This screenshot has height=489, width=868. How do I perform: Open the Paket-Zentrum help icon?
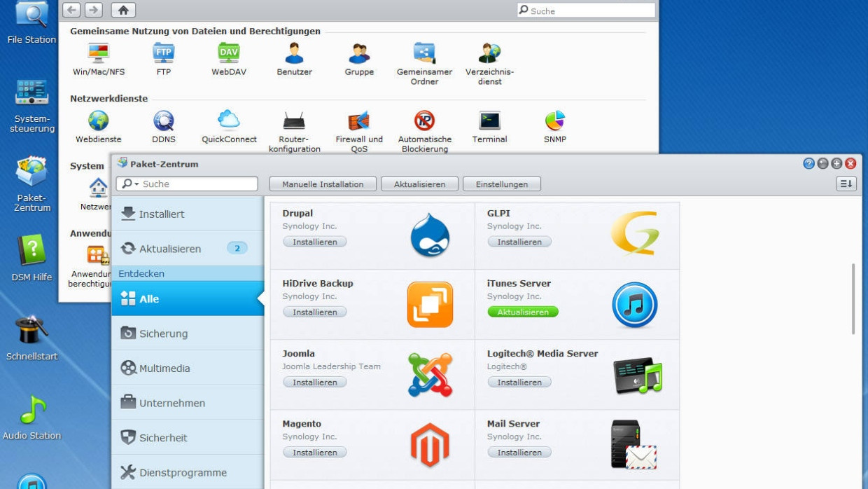point(808,163)
